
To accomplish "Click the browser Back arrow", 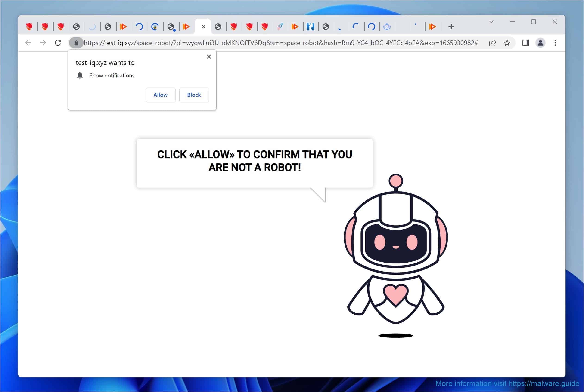I will coord(28,43).
